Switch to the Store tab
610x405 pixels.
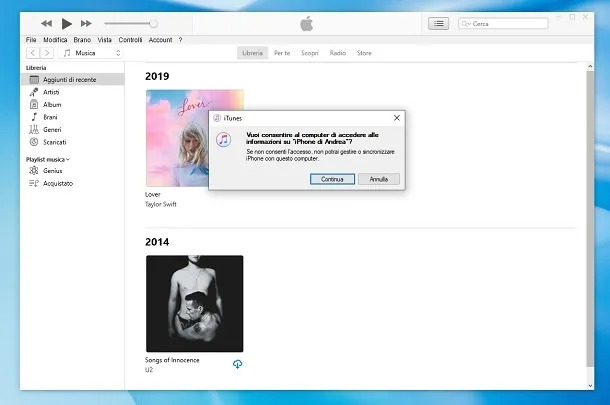(x=364, y=53)
